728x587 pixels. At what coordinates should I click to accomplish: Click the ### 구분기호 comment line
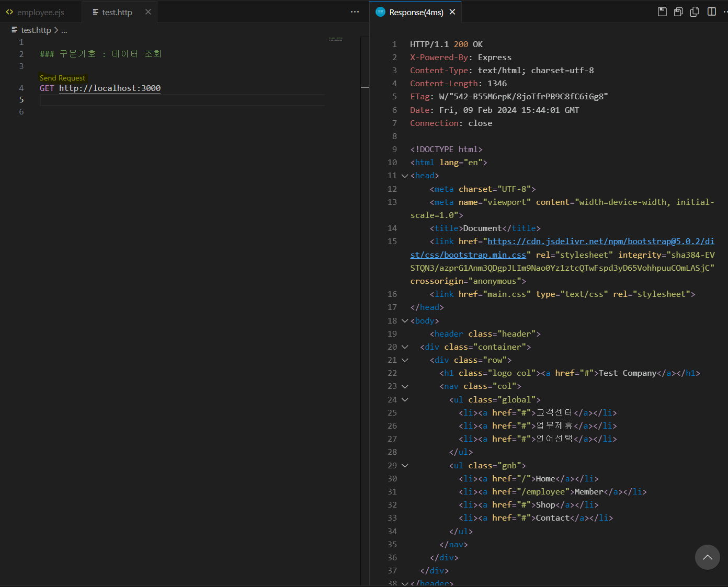pos(100,54)
